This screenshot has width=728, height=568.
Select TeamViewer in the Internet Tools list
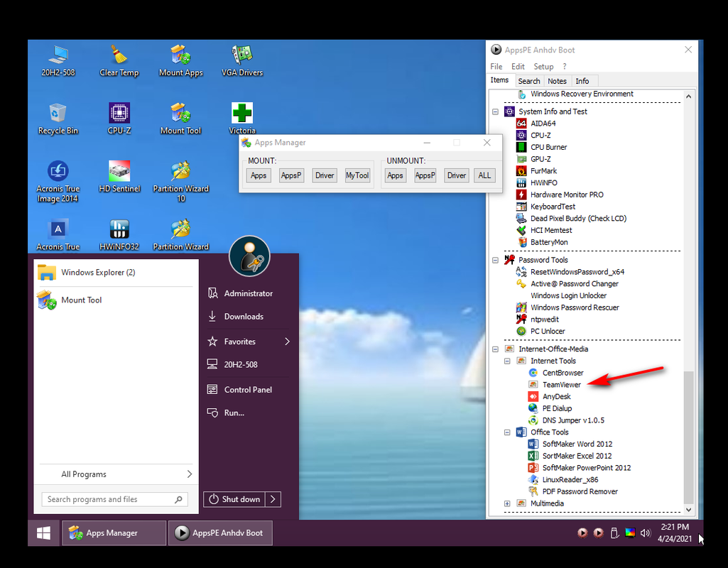[561, 385]
